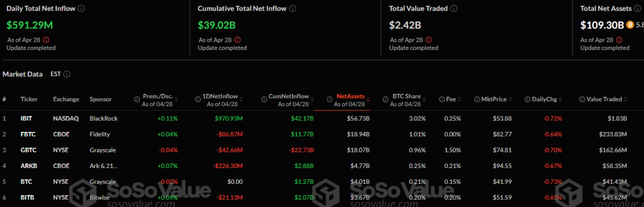
Task: Open info icon left of Prem./Dsc. header
Action: (137, 99)
